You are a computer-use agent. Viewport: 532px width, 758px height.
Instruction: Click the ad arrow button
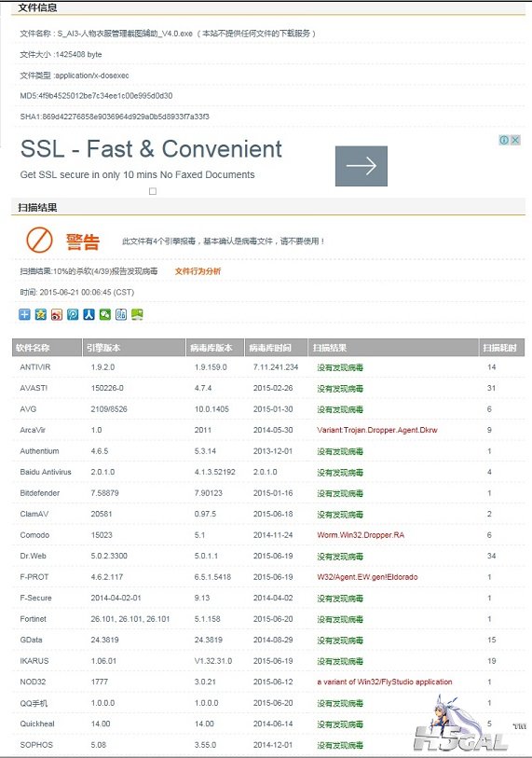coord(361,166)
